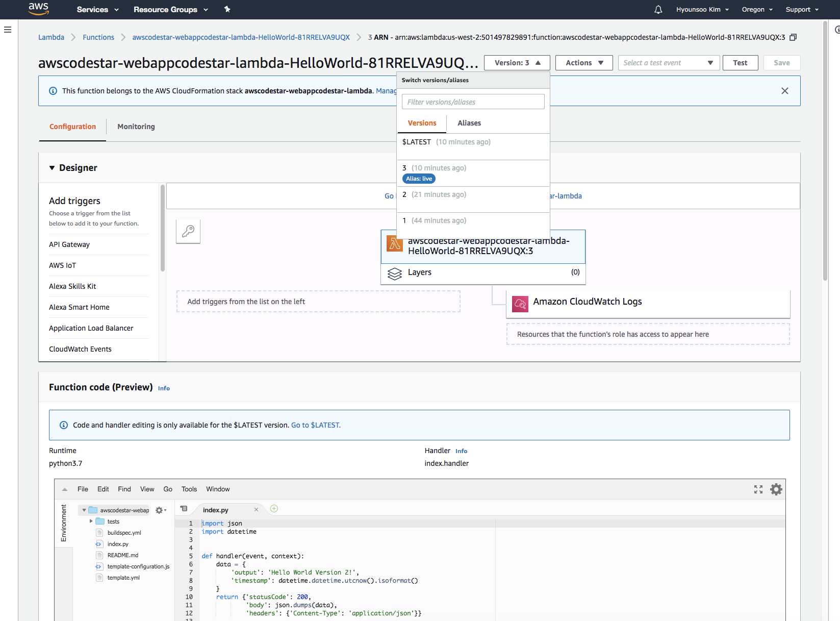Toggle code editor fullscreen icon

[758, 489]
